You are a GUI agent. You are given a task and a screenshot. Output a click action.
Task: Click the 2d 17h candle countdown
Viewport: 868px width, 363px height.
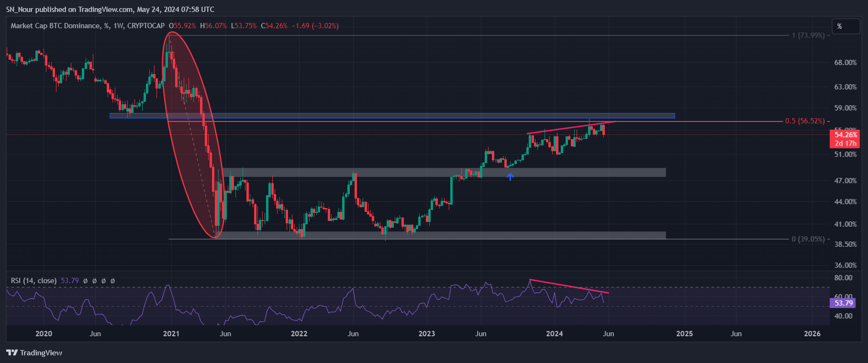tap(846, 143)
